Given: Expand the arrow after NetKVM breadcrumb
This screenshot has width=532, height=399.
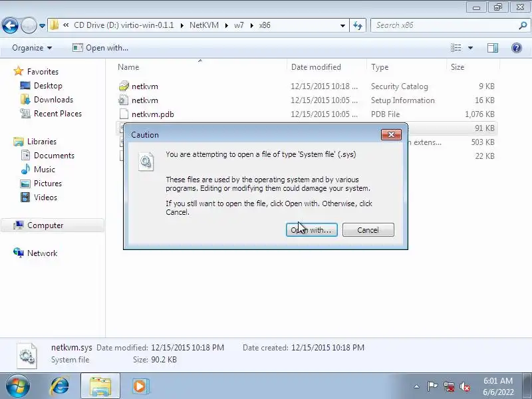Looking at the screenshot, I should point(226,25).
